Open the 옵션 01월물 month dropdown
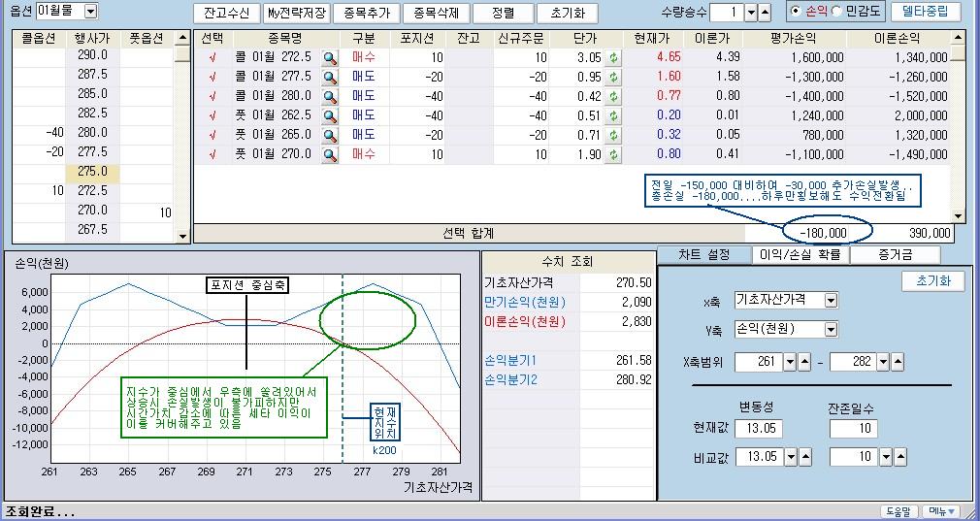980x521 pixels. [x=90, y=12]
